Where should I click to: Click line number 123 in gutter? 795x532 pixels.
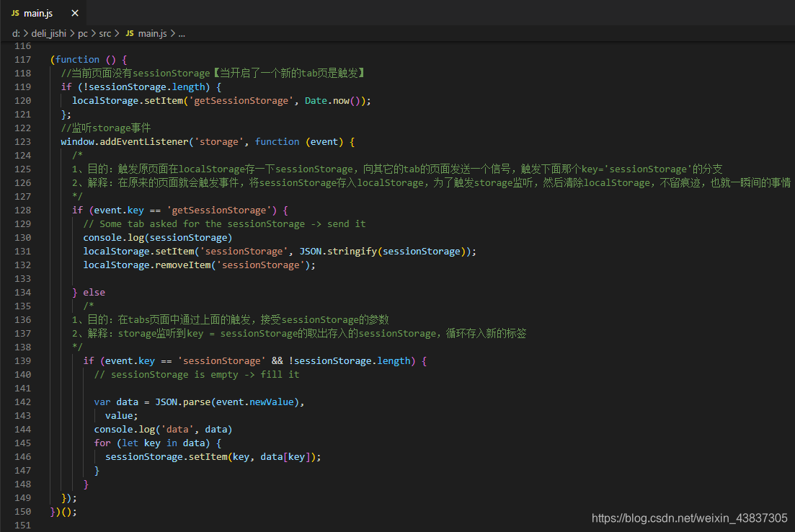(x=23, y=141)
